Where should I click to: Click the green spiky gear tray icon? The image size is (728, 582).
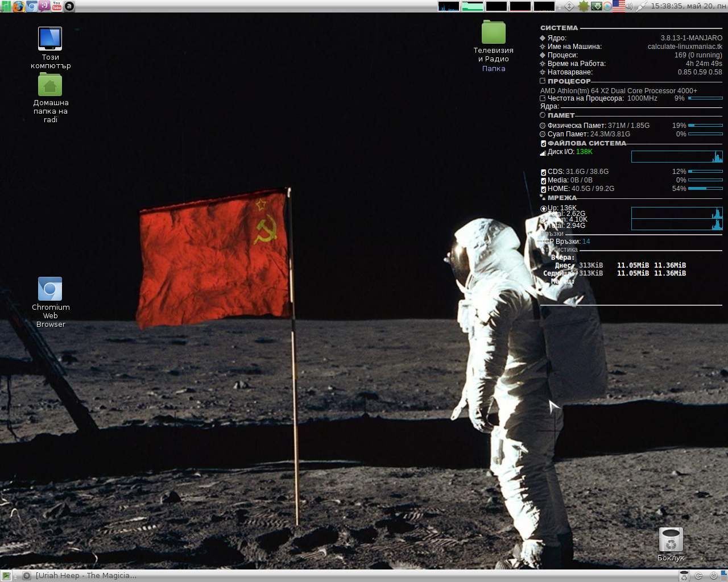[583, 6]
